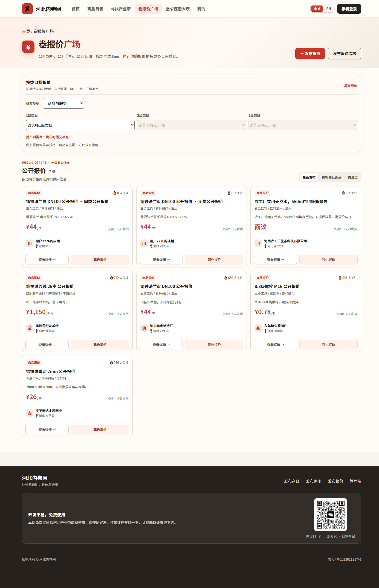Switch language to EN

pyautogui.click(x=329, y=9)
